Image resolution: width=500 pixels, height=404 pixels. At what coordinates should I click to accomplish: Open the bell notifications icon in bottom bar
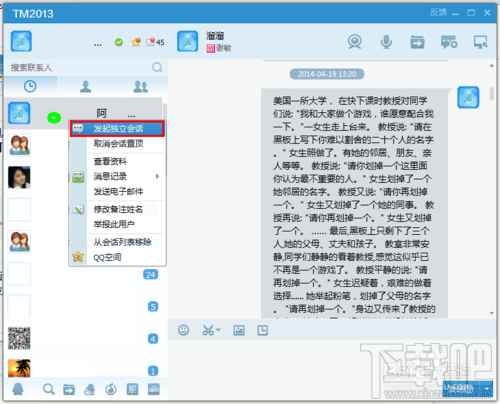[x=89, y=389]
